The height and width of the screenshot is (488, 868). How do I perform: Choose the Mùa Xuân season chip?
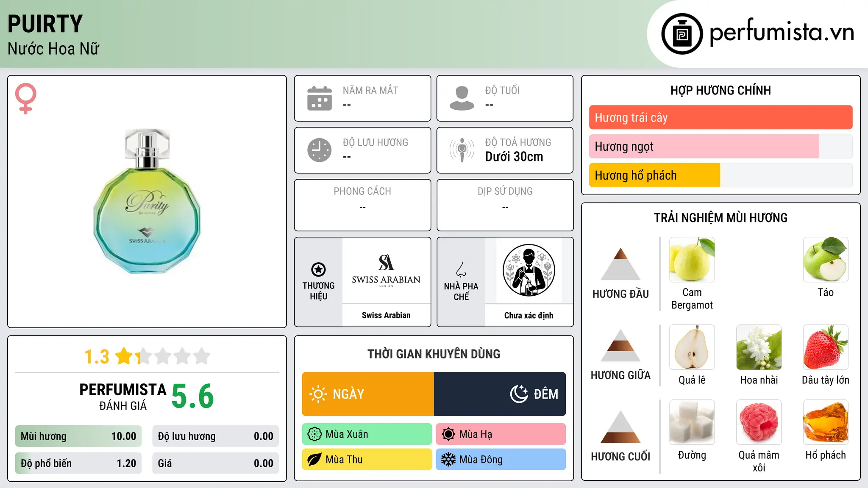[x=367, y=434]
